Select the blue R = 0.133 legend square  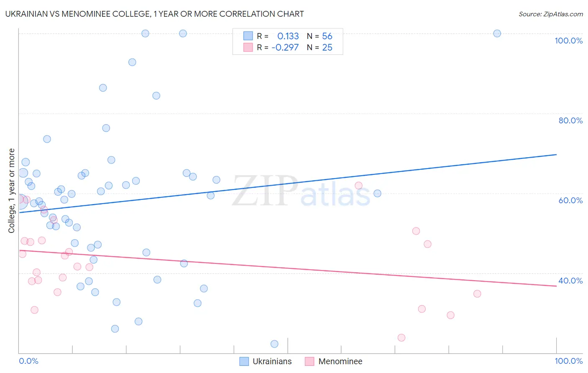click(248, 36)
